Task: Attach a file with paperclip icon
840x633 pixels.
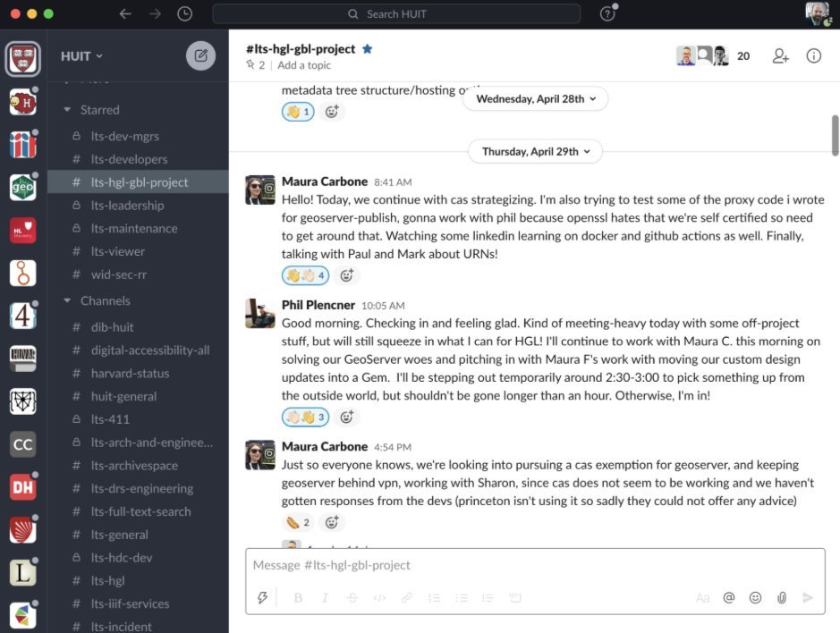Action: click(782, 597)
